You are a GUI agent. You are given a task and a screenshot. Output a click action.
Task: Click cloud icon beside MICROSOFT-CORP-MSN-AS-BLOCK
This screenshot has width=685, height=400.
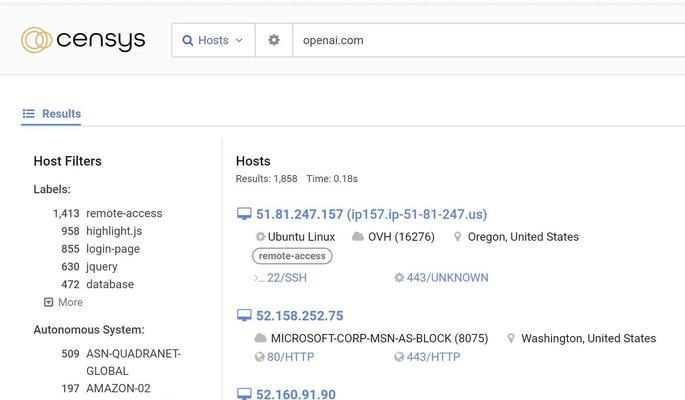260,338
